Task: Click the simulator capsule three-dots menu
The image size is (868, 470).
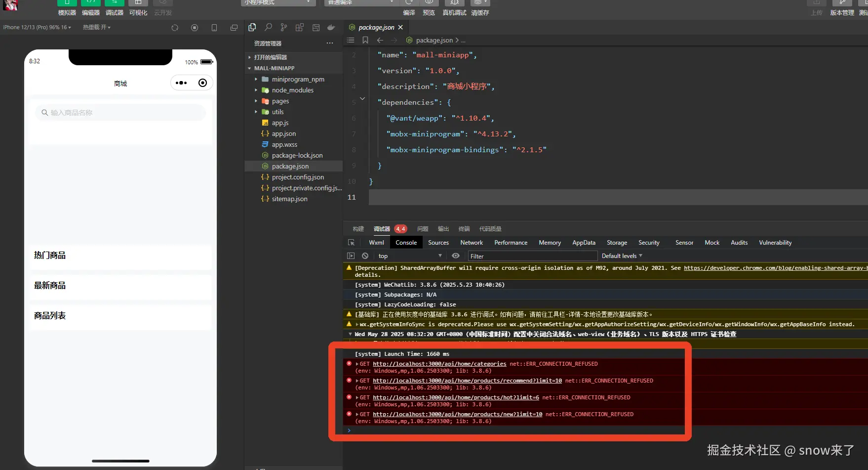Action: [181, 83]
